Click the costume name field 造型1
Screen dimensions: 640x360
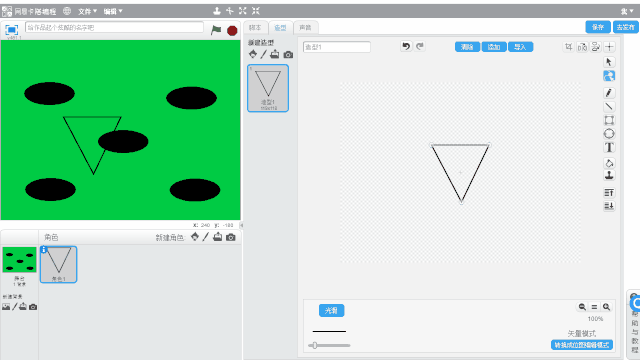tap(337, 47)
